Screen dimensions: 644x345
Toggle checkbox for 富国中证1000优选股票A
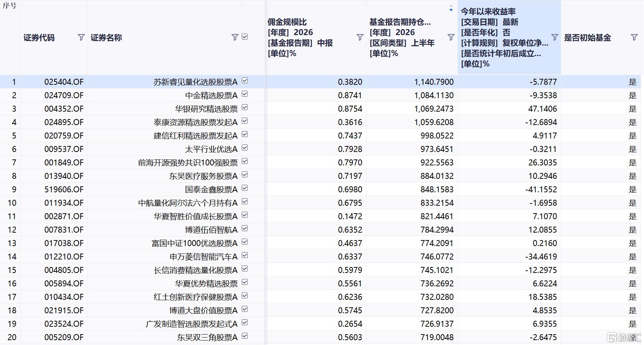pyautogui.click(x=245, y=242)
